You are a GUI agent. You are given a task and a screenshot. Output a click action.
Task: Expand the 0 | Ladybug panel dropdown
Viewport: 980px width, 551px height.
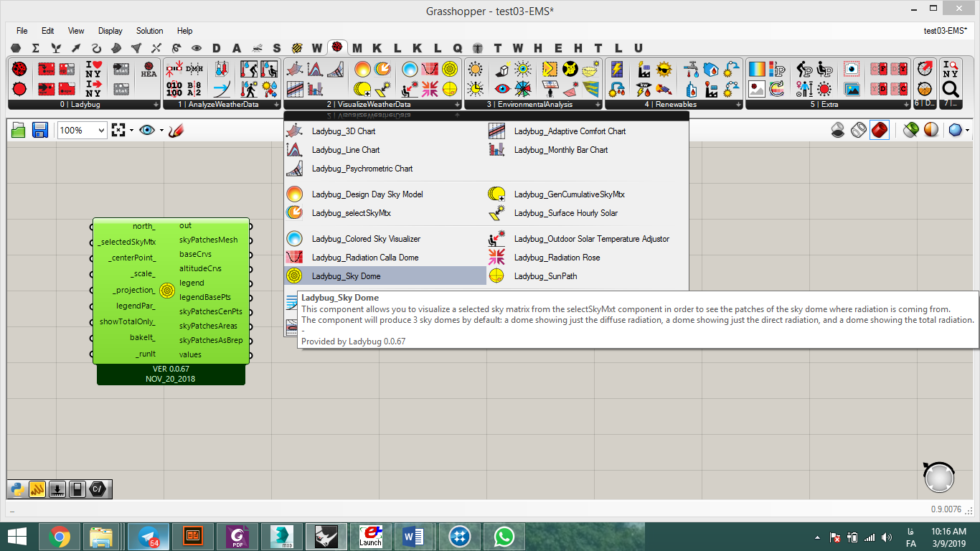[x=156, y=105]
